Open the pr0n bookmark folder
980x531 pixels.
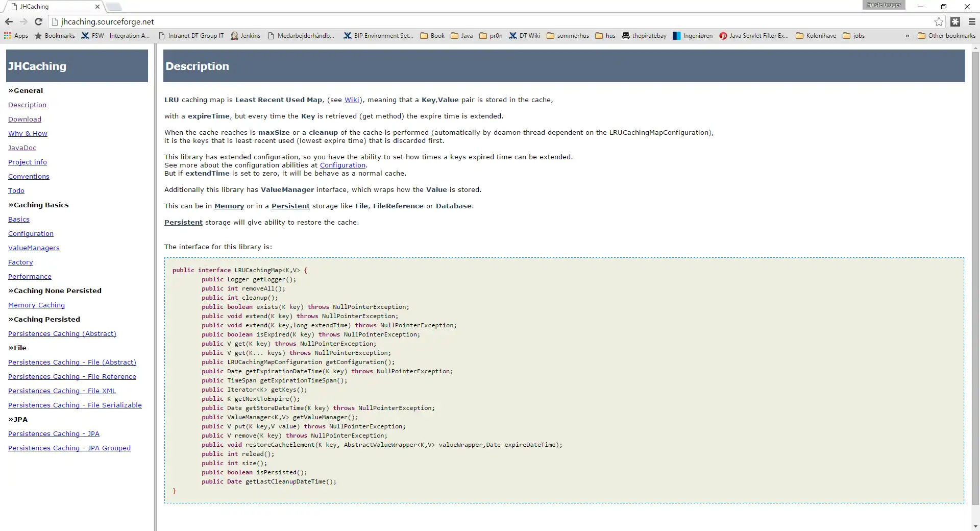pyautogui.click(x=491, y=36)
